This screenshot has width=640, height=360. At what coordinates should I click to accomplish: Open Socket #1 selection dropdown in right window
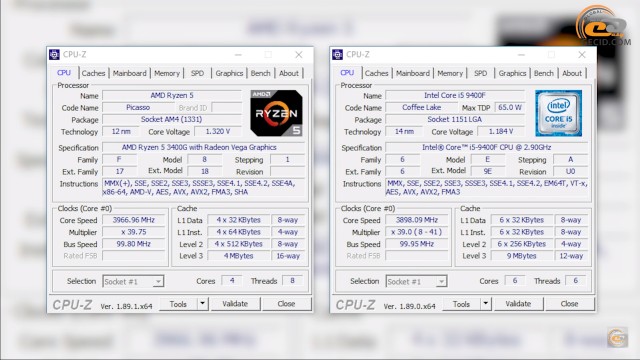pyautogui.click(x=416, y=281)
